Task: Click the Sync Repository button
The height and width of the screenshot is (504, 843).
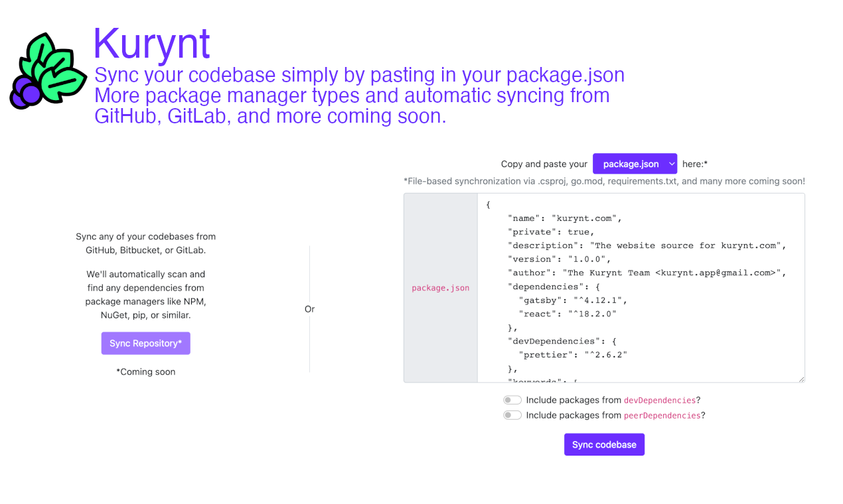Action: point(145,344)
